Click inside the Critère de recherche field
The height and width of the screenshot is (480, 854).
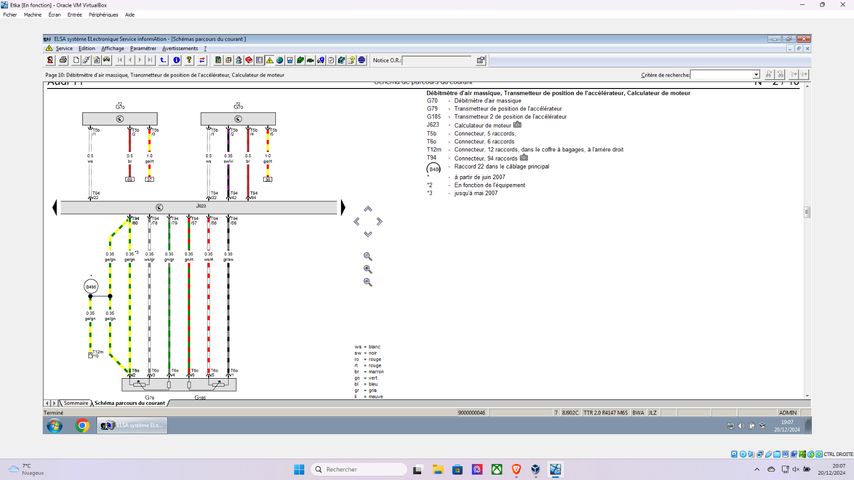[x=722, y=75]
